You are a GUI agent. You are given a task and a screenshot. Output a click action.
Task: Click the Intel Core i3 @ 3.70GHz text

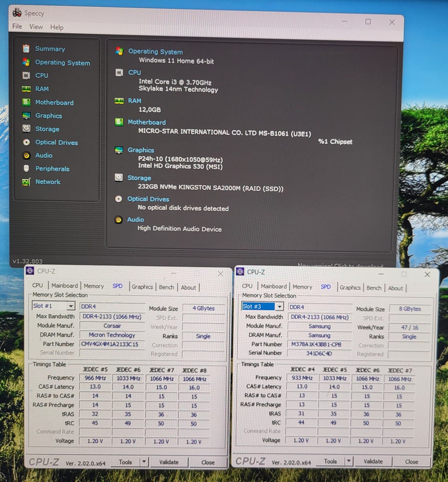tap(175, 82)
